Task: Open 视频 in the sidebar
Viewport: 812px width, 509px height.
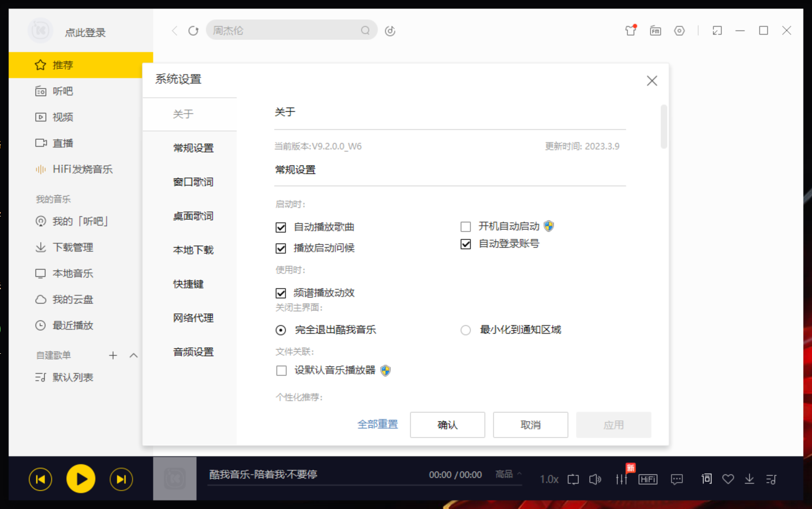Action: [x=81, y=117]
